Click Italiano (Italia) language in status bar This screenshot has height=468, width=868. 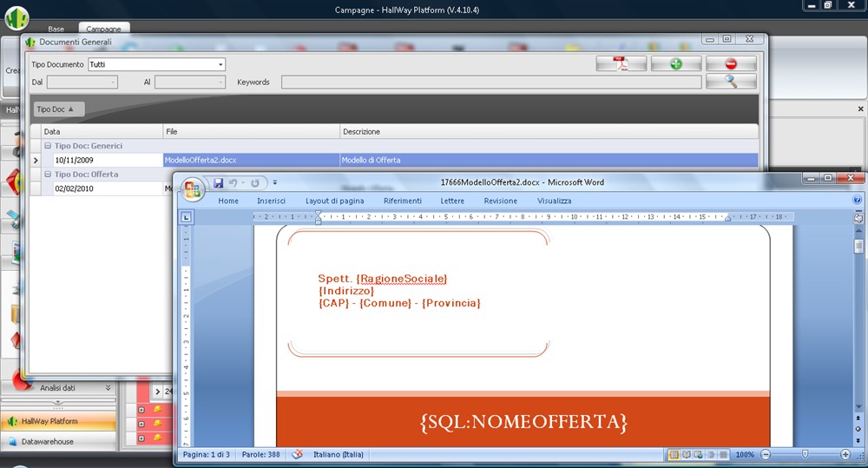339,455
